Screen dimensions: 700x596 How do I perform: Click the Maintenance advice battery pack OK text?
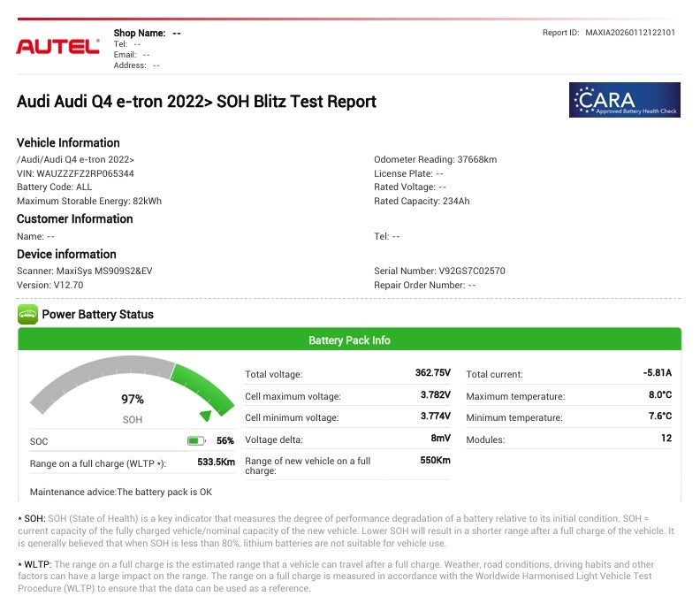[121, 492]
